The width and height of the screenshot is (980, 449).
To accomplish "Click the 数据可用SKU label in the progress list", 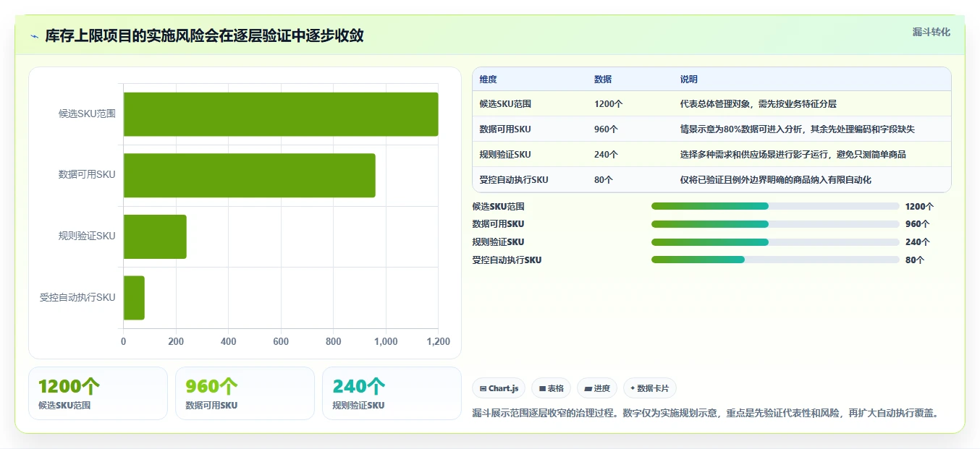I will click(499, 224).
